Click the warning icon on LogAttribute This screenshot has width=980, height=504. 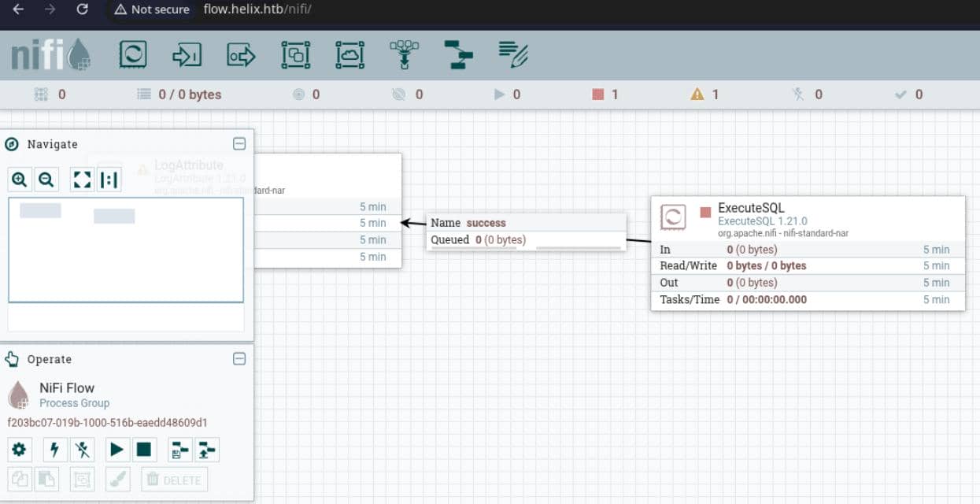pos(142,169)
